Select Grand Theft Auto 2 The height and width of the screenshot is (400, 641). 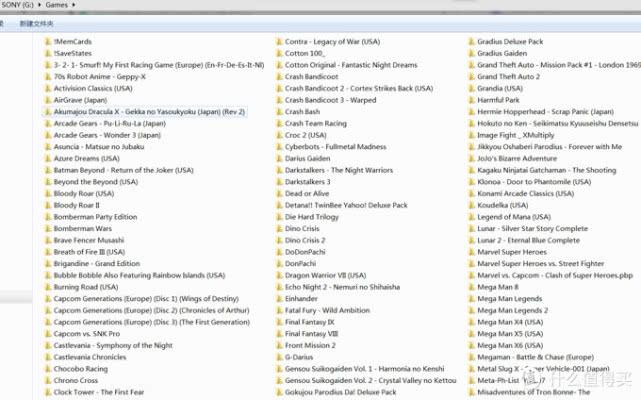(509, 77)
